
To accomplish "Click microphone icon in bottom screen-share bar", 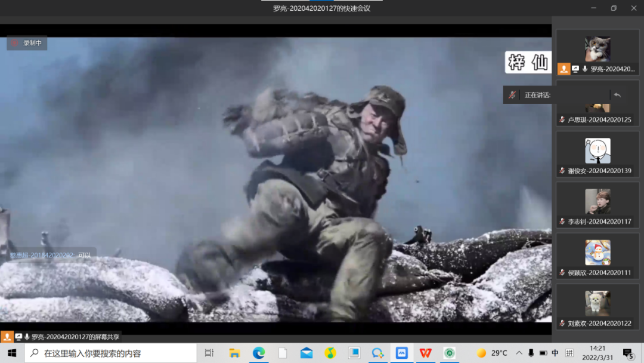I will coord(27,337).
